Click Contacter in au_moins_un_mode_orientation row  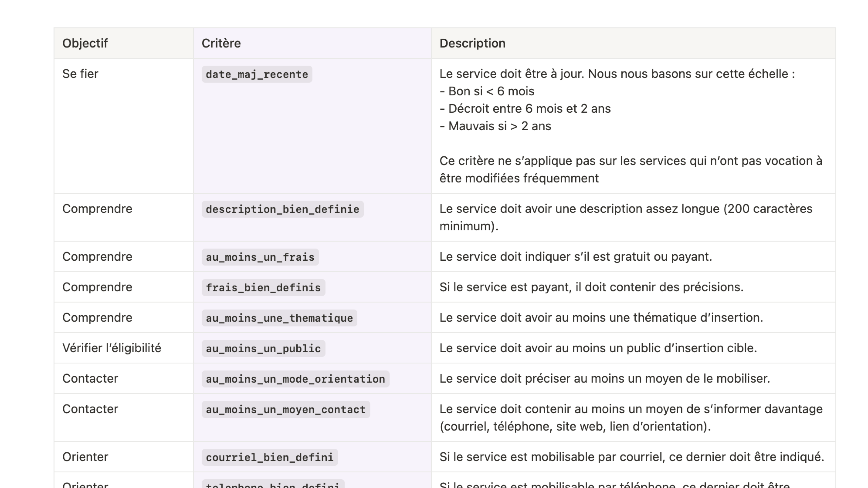coord(90,379)
